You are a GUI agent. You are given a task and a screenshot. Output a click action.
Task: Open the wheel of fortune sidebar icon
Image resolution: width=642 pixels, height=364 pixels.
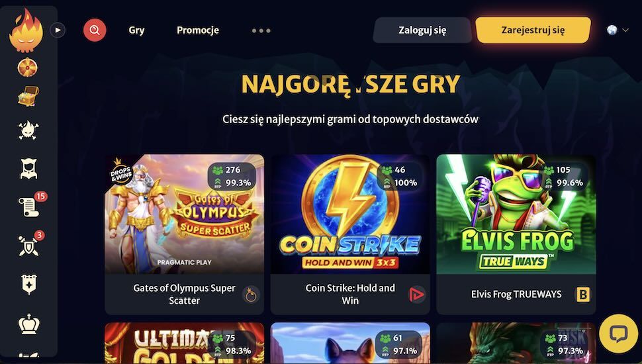27,68
